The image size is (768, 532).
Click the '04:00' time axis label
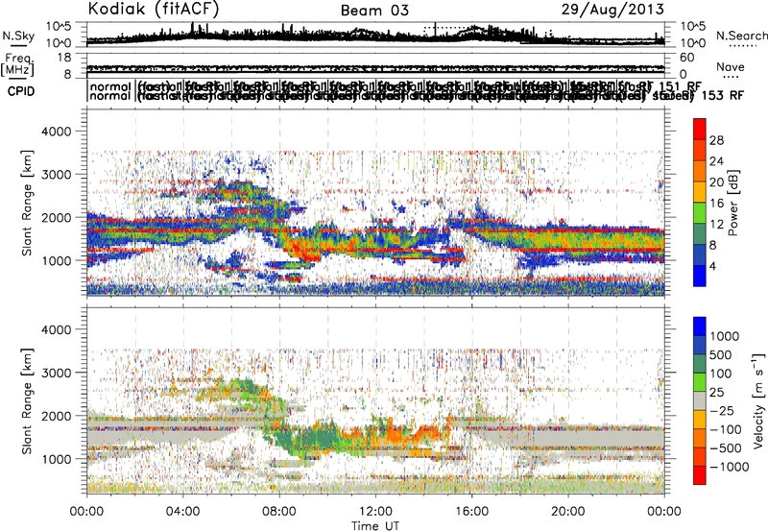click(x=182, y=512)
